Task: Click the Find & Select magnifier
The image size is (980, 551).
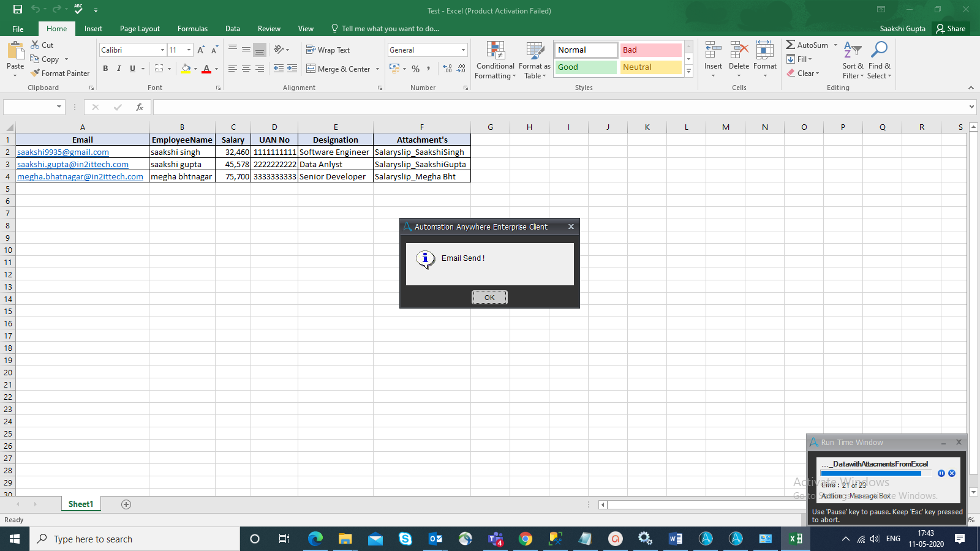Action: pos(879,60)
